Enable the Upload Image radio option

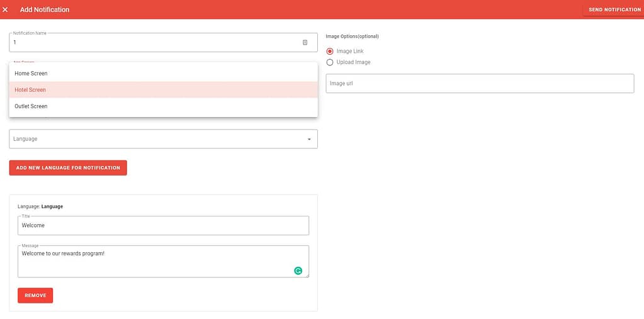(x=330, y=62)
